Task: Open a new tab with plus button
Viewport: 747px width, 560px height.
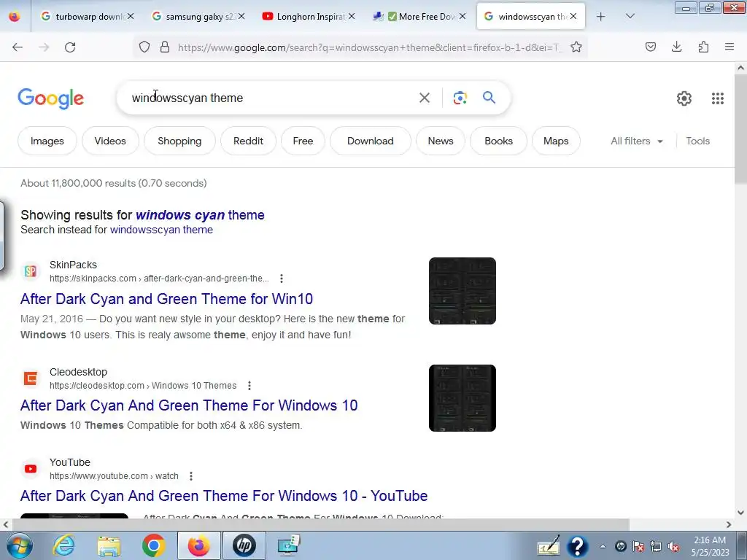Action: click(x=601, y=17)
